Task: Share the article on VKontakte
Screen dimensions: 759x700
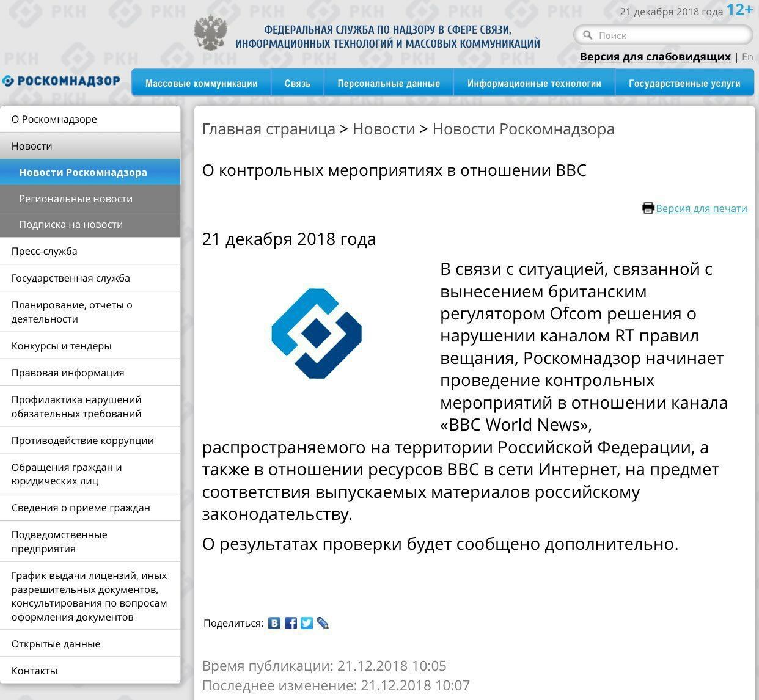Action: tap(274, 623)
